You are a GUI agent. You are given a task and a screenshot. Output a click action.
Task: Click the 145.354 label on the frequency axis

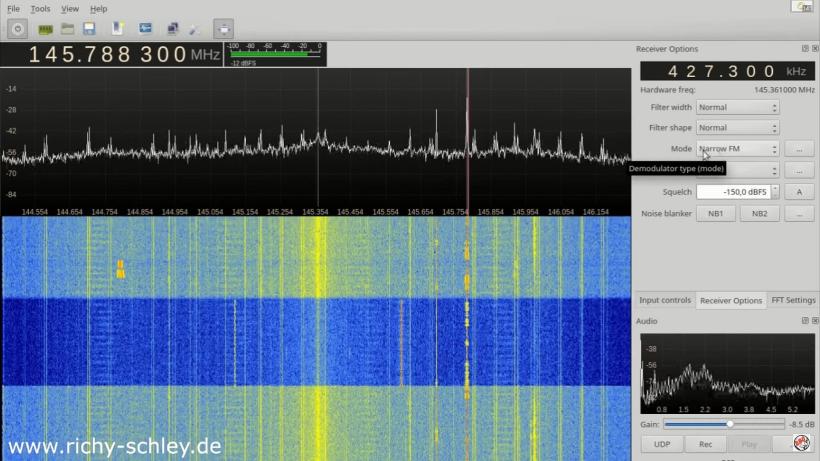[315, 212]
